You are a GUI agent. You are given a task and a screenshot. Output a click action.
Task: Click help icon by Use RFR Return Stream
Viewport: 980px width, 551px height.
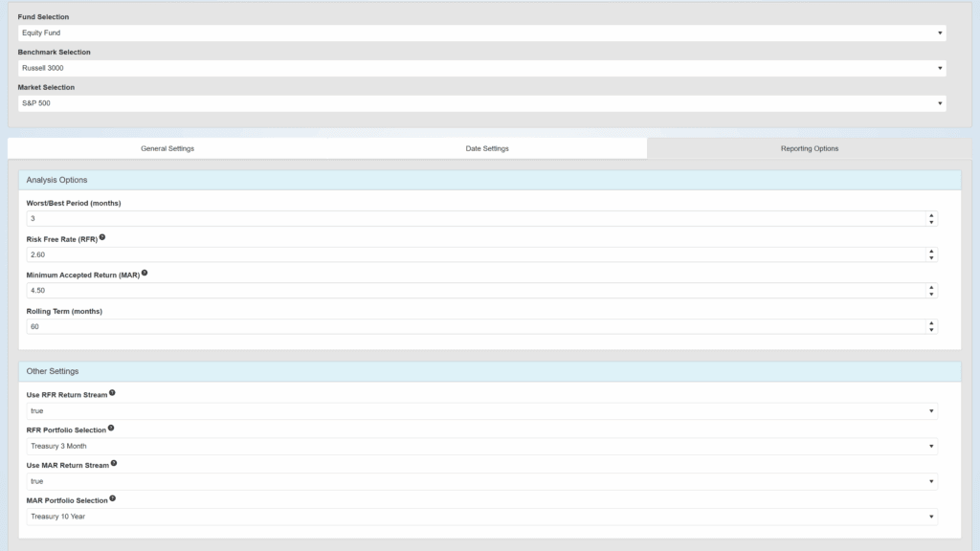tap(112, 392)
